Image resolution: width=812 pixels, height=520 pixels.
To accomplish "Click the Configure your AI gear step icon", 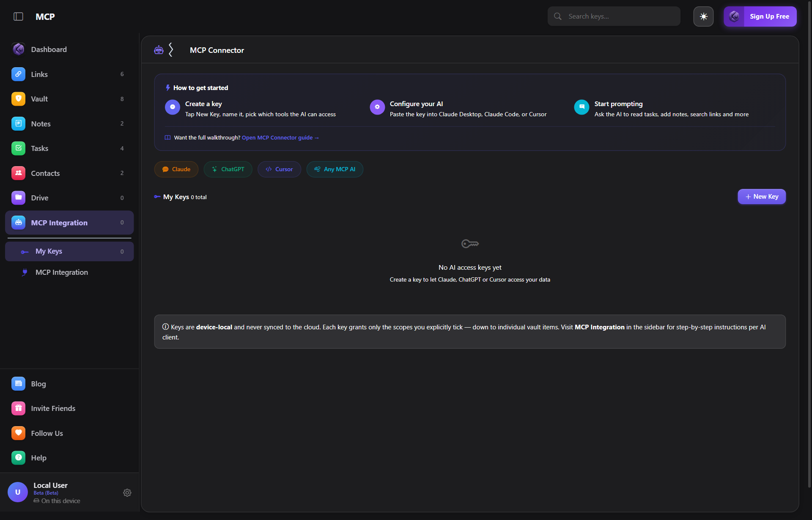I will pyautogui.click(x=377, y=107).
